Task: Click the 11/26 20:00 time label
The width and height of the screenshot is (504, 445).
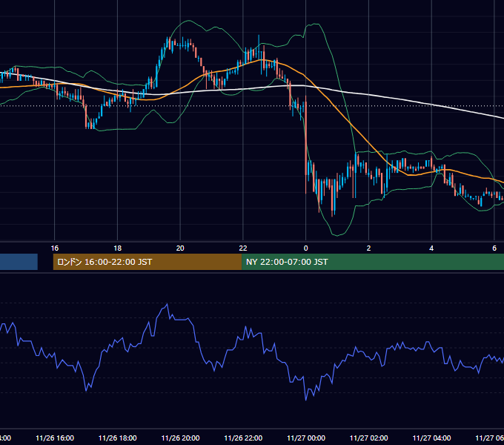Action: click(x=180, y=438)
